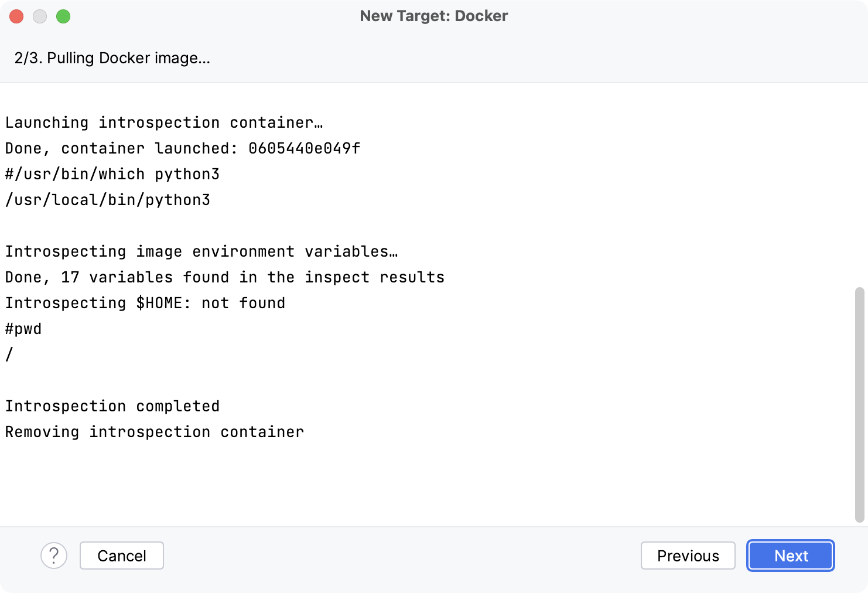868x593 pixels.
Task: Open help via the question mark icon
Action: 54,555
